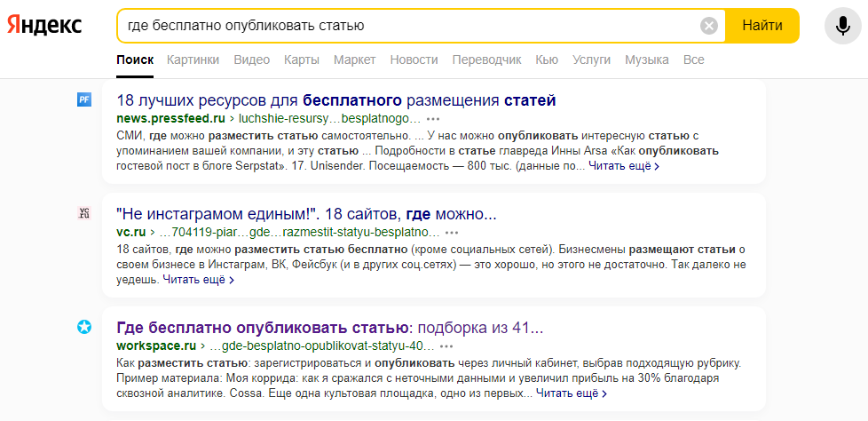868x421 pixels.
Task: Expand Читать ещё in the Pressfeed snippet
Action: point(624,165)
